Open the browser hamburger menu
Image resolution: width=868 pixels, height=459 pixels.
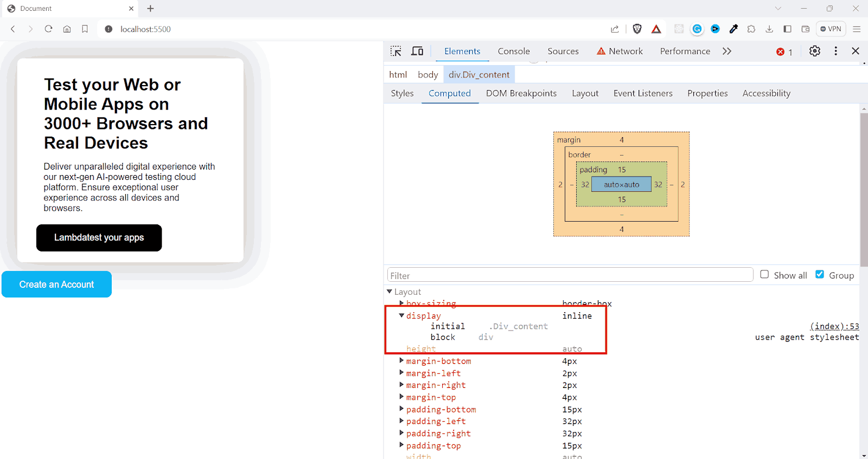click(857, 29)
